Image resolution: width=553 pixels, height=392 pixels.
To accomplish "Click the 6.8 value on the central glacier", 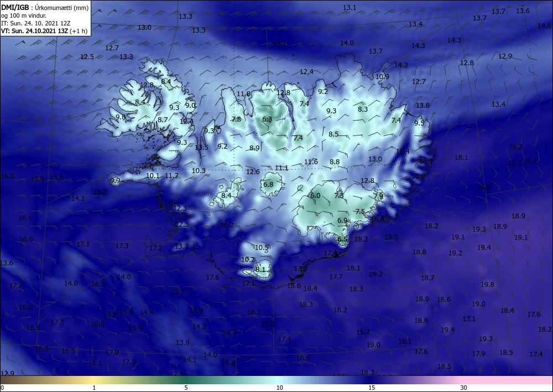I will click(268, 184).
